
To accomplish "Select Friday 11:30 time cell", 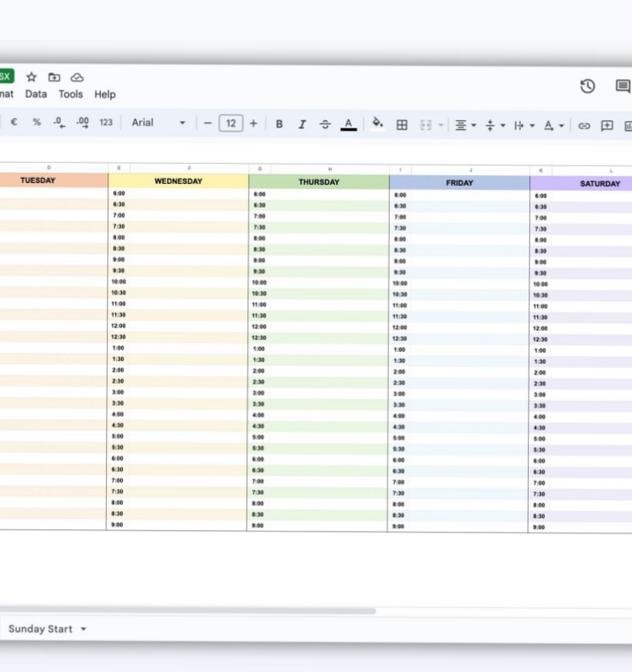I will (x=399, y=317).
